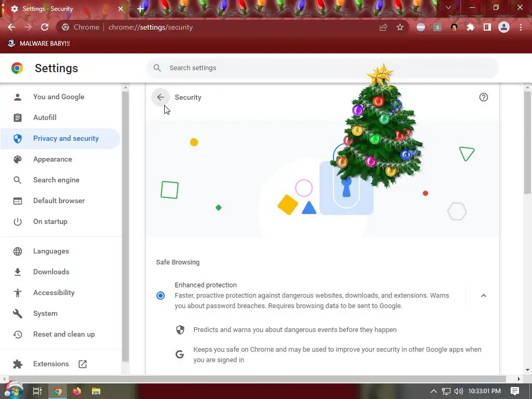
Task: Click the Christmas tree overlay
Action: tap(378, 126)
